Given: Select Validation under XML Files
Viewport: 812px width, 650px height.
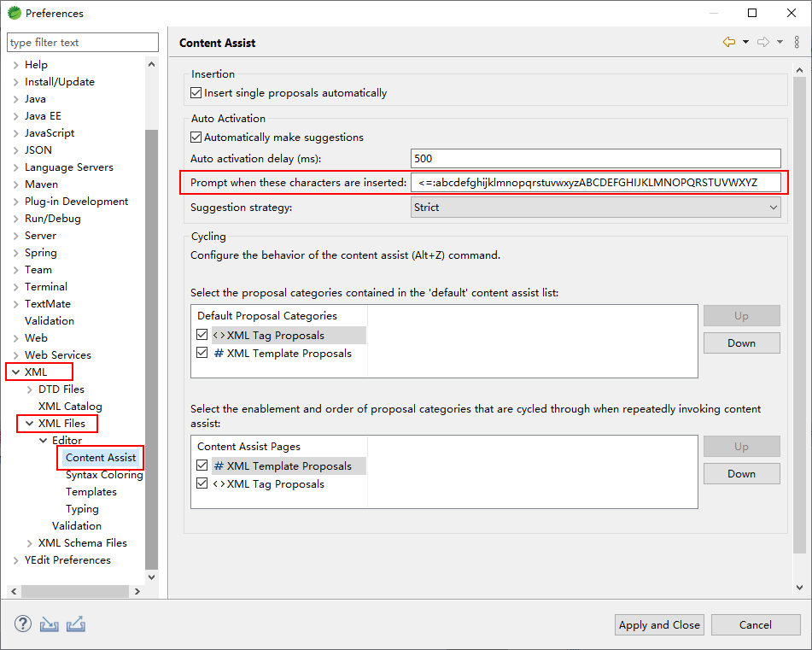Looking at the screenshot, I should pos(77,525).
